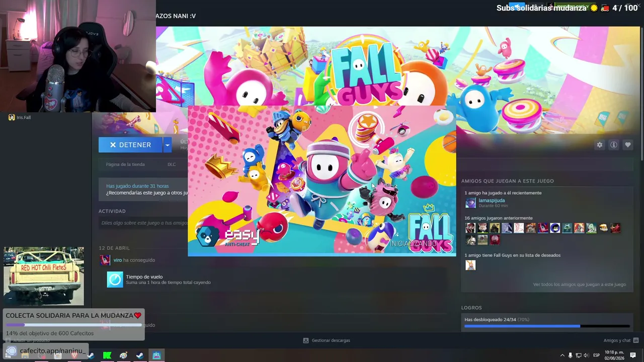Show hidden system tray icons chevron

[562, 355]
